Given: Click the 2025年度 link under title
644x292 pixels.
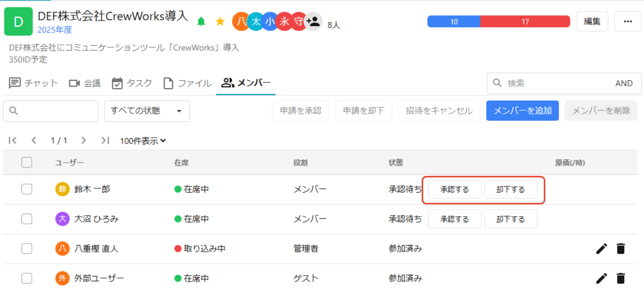Looking at the screenshot, I should pyautogui.click(x=55, y=30).
